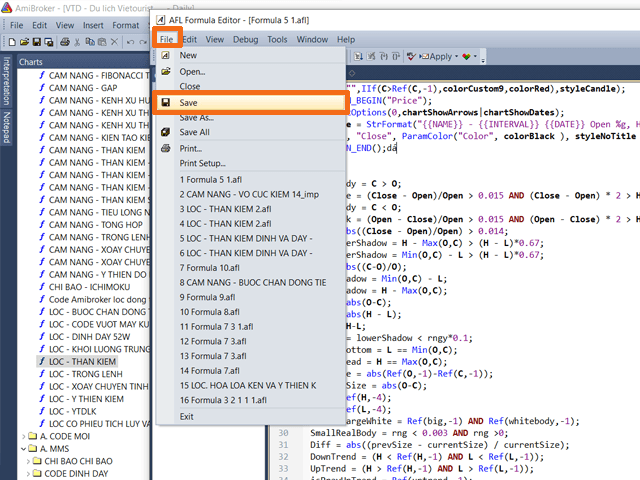Choose Exit from File menu
This screenshot has width=640, height=480.
coord(250,416)
